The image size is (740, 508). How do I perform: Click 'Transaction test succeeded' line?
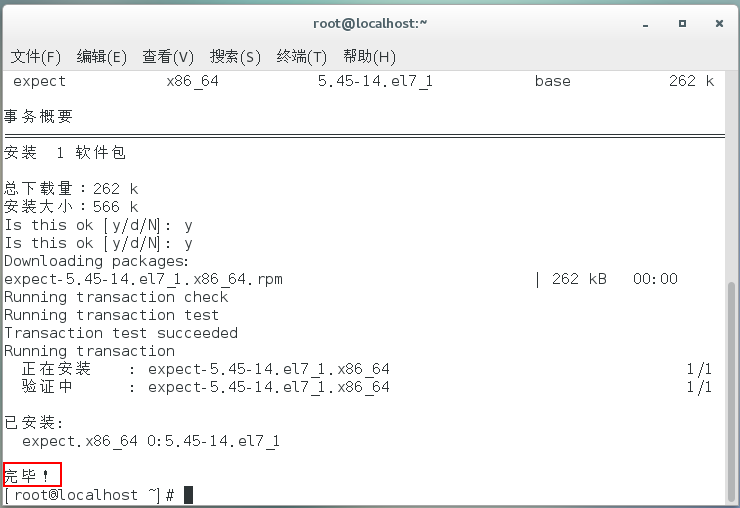pos(121,333)
